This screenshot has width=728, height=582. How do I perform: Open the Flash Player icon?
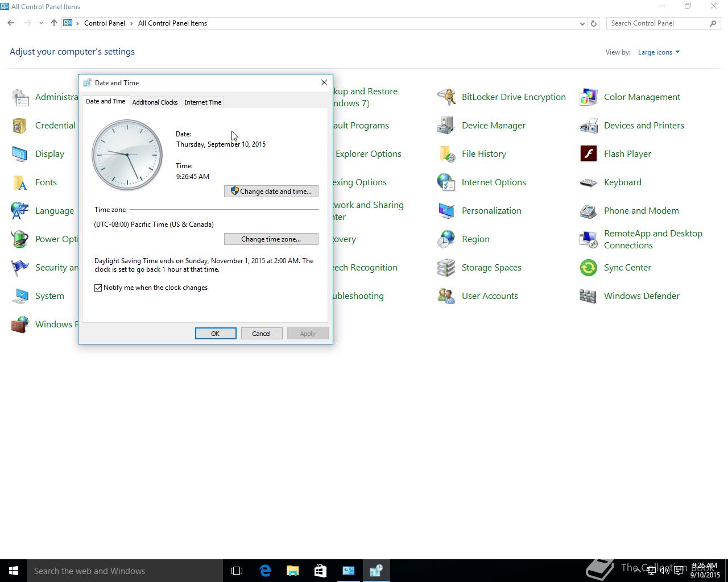pyautogui.click(x=589, y=154)
